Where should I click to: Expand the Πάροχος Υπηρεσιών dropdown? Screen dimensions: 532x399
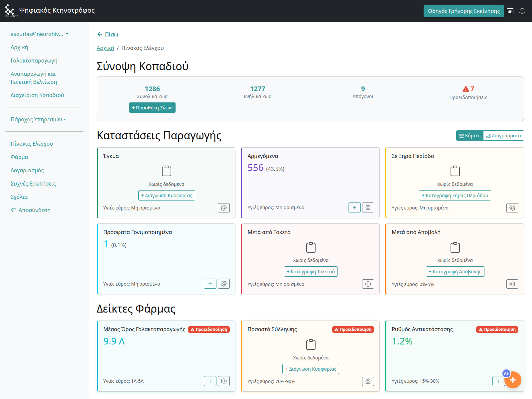[x=38, y=119]
